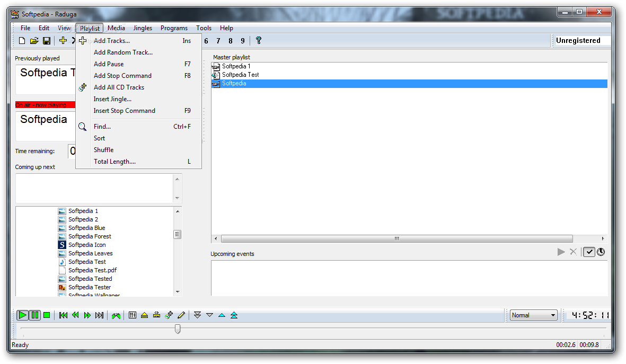Viewport: 626px width, 364px height.
Task: Choose Total Length.... menu entry
Action: [138, 162]
